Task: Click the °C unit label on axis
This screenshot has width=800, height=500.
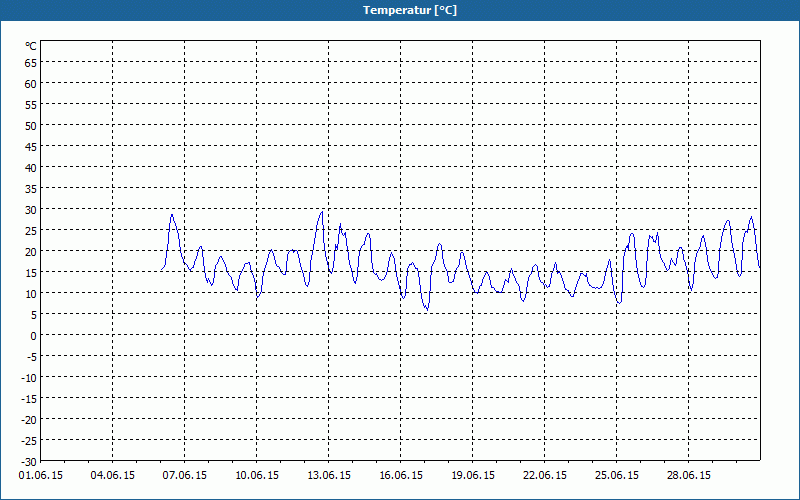Action: pos(31,46)
